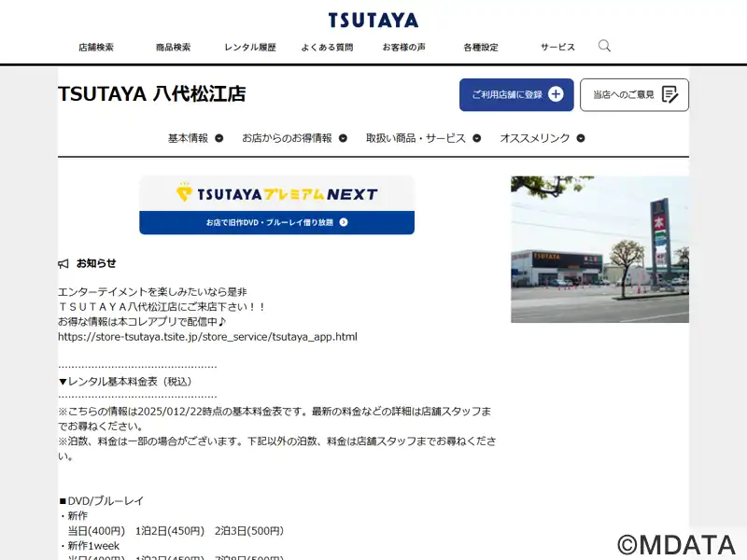
Task: Expand the 基本情報 dropdown arrow
Action: [x=219, y=138]
